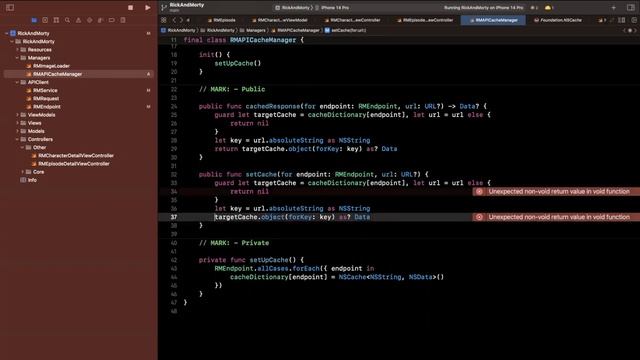Switch to the RMCharact...wViewModel tab
This screenshot has height=360, width=640.
point(280,20)
